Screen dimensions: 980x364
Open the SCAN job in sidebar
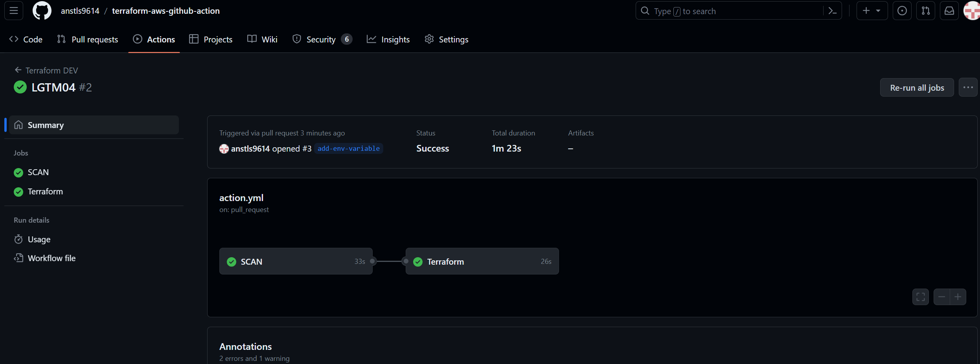[38, 172]
